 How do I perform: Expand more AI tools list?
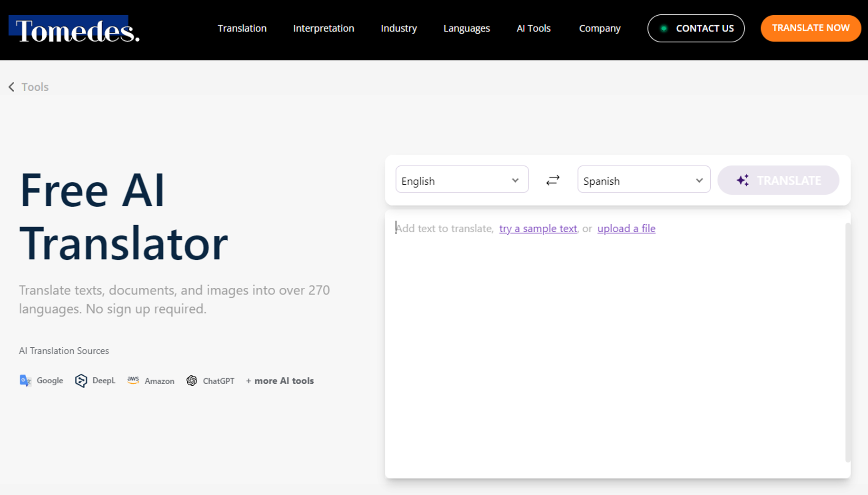pyautogui.click(x=280, y=381)
